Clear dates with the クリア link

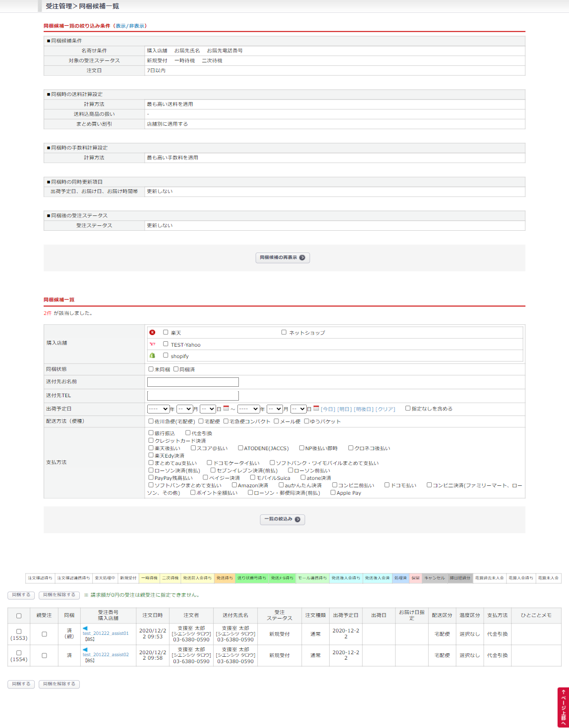tap(386, 409)
